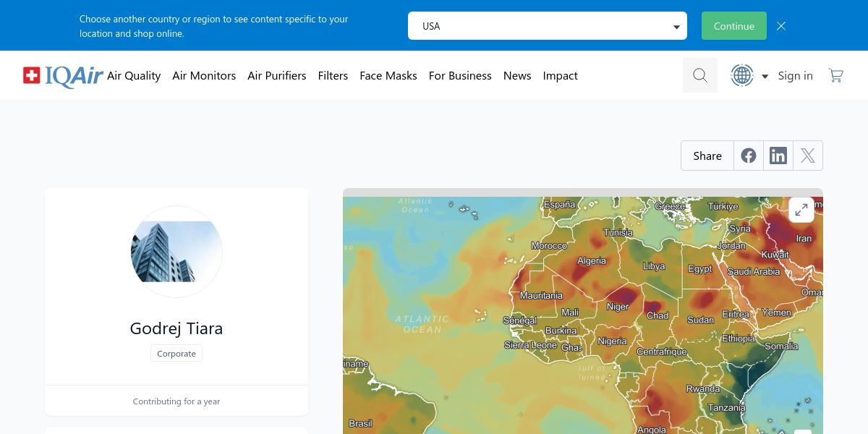
Task: Open the search icon
Action: [700, 75]
